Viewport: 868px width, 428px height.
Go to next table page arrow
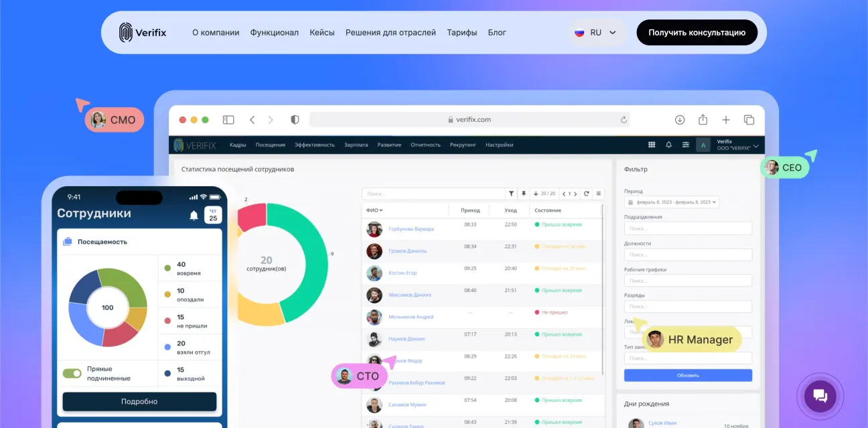pyautogui.click(x=576, y=194)
